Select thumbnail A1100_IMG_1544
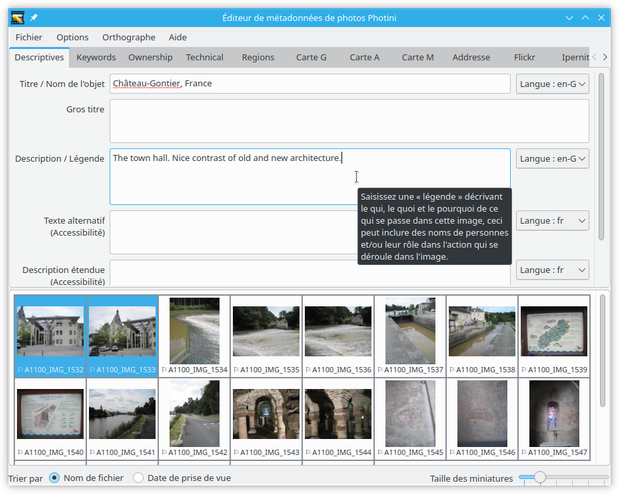 click(x=338, y=418)
